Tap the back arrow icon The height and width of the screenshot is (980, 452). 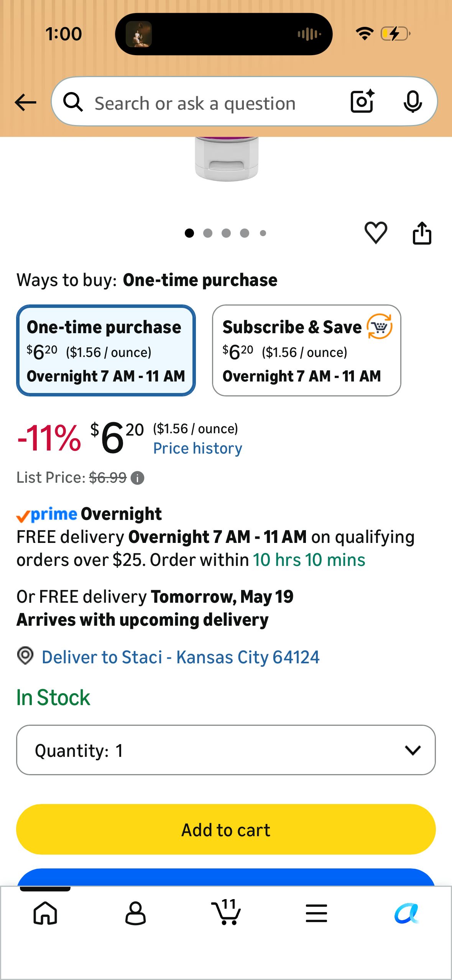pos(25,102)
